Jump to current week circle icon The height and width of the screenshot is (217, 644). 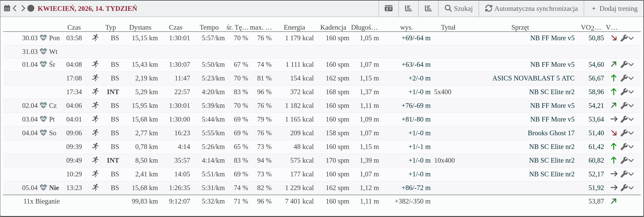31,8
